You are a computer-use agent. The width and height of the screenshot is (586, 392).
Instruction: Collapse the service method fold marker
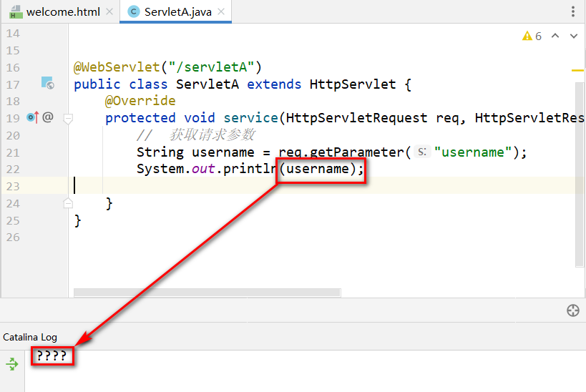click(x=68, y=118)
